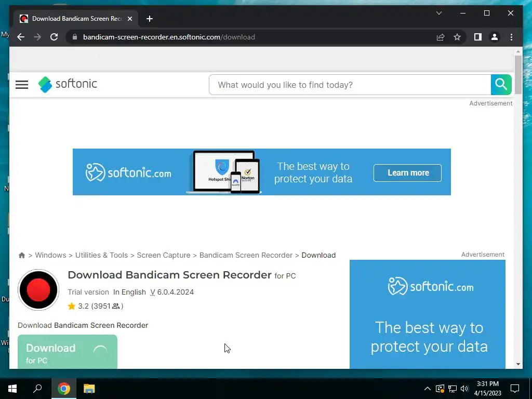This screenshot has width=532, height=399.
Task: Click the softonic.com logo in top banner
Action: coord(128,172)
